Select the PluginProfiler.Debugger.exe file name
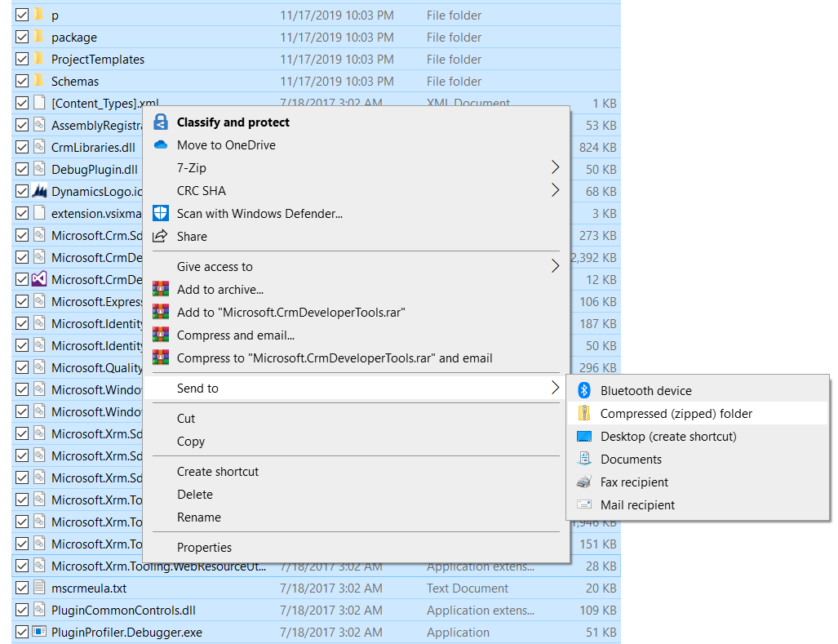Image resolution: width=838 pixels, height=644 pixels. (x=126, y=633)
